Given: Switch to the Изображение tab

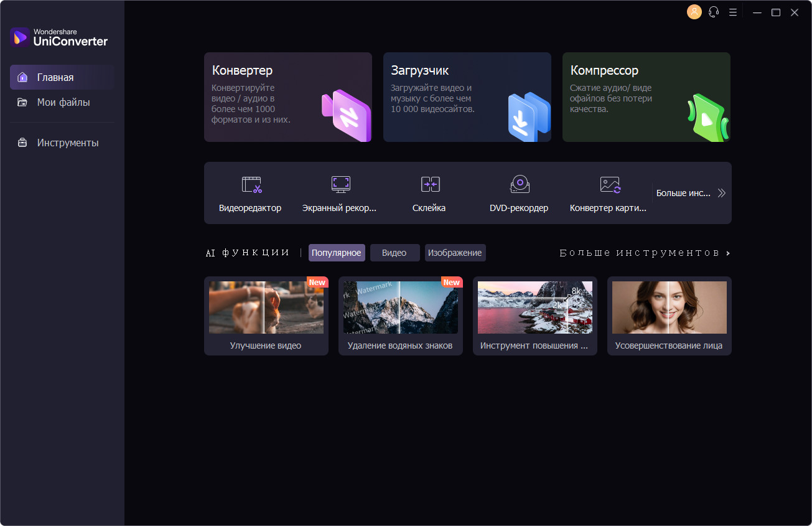Looking at the screenshot, I should [x=455, y=253].
